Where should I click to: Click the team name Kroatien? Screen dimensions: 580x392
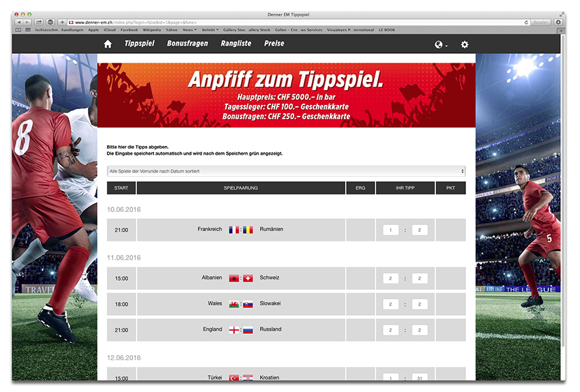(x=270, y=378)
